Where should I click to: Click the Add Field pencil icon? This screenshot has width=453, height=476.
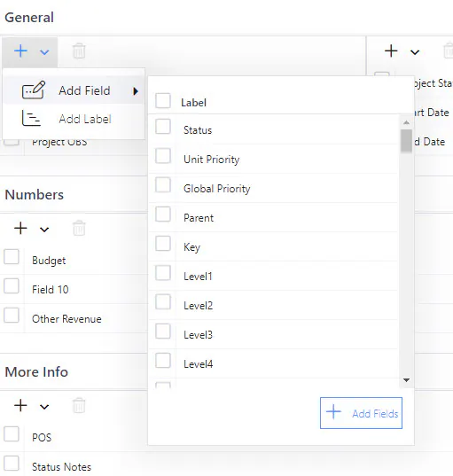tap(34, 90)
